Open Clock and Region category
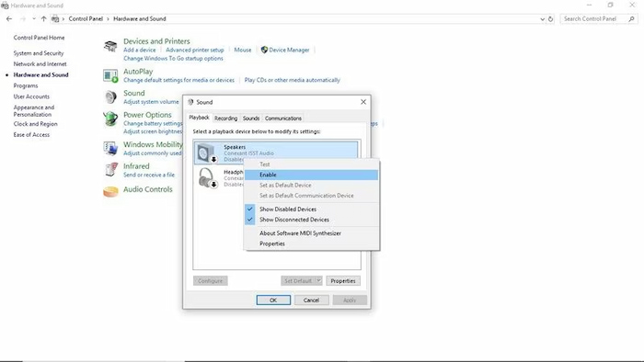This screenshot has height=362, width=644. pos(35,124)
